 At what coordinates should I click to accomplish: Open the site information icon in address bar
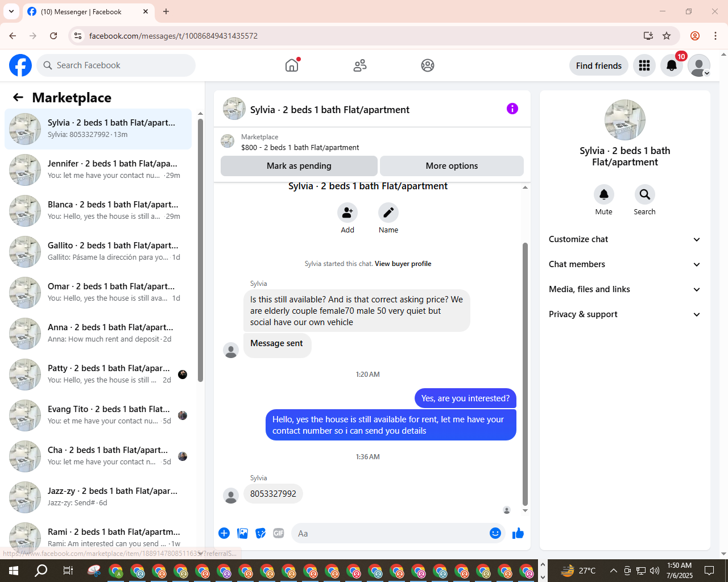click(x=78, y=36)
